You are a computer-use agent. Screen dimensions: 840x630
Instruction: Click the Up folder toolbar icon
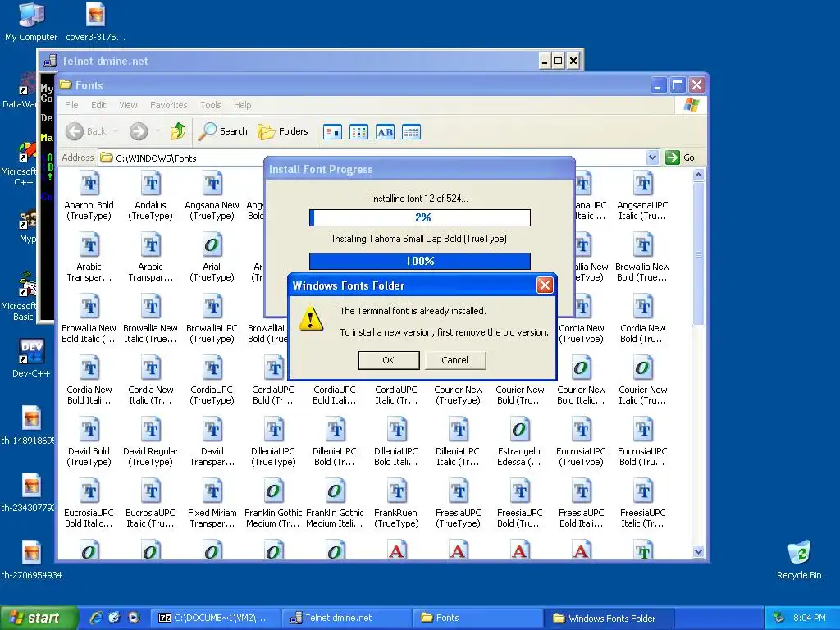(178, 131)
